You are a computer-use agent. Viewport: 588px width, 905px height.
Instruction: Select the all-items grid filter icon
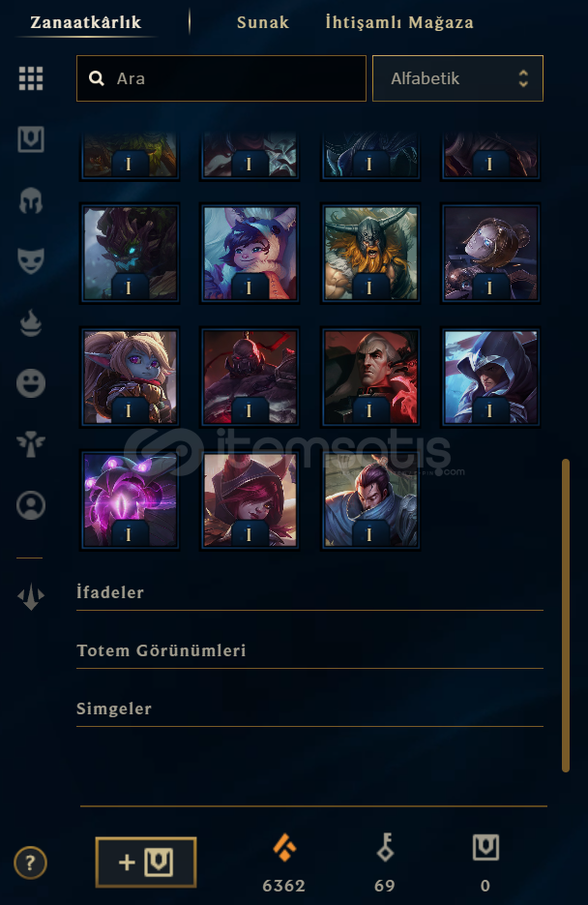coord(31,78)
